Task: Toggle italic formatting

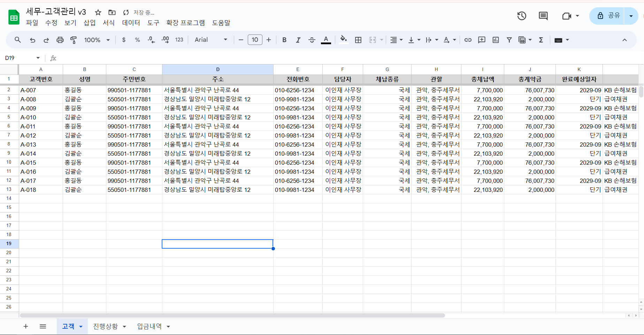Action: [298, 40]
